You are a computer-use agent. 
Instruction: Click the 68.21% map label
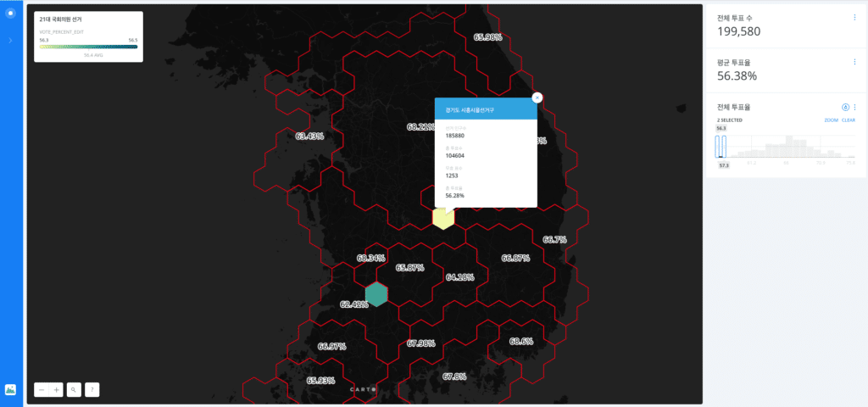point(420,127)
